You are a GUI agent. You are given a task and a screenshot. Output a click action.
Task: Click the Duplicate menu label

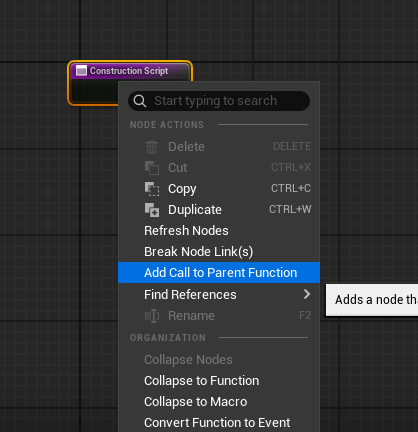pyautogui.click(x=195, y=210)
